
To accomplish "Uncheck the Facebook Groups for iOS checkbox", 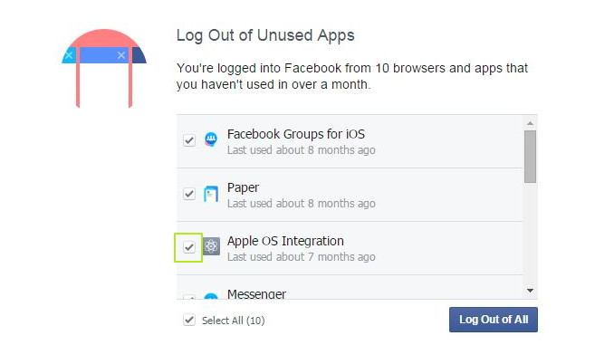I will click(x=189, y=140).
